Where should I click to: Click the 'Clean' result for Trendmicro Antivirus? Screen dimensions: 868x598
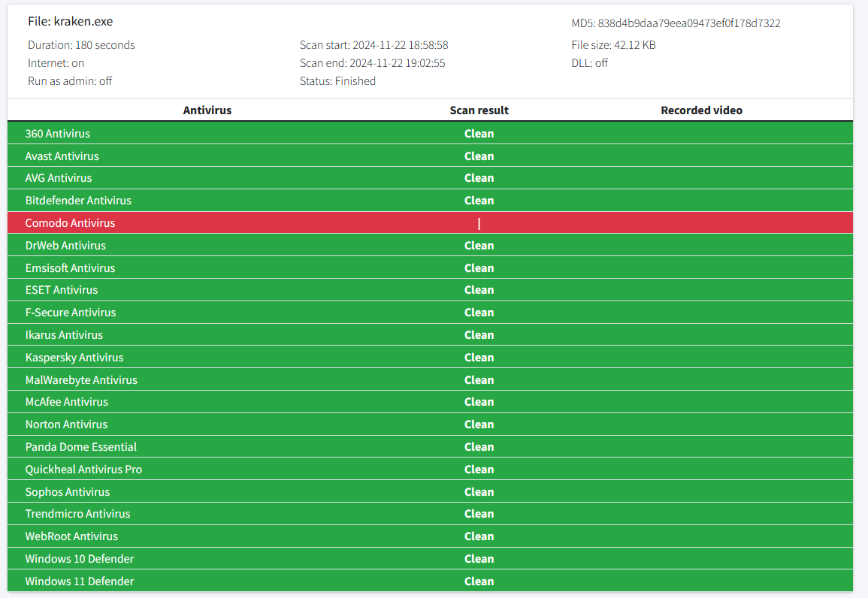pos(479,513)
